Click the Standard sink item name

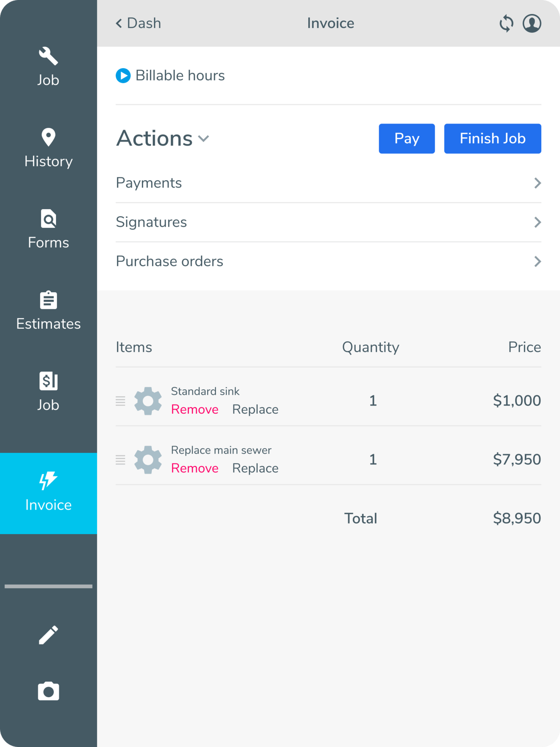(205, 391)
